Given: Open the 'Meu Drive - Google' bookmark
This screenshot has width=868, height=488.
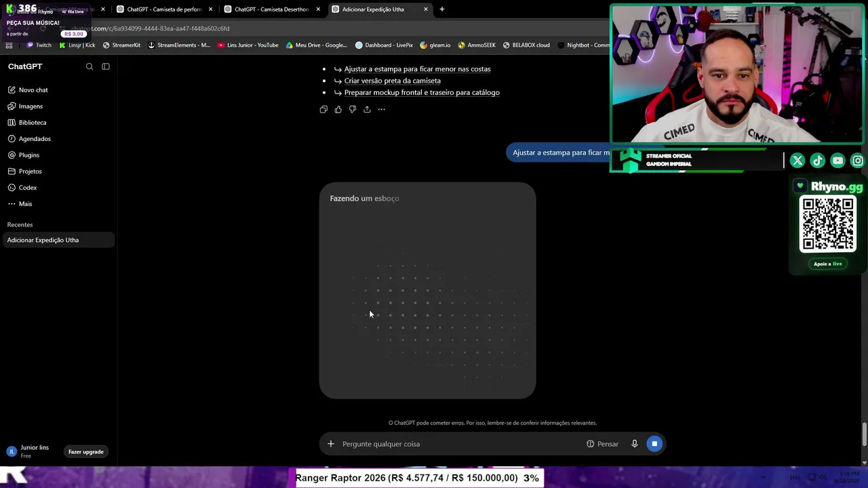Looking at the screenshot, I should point(317,45).
